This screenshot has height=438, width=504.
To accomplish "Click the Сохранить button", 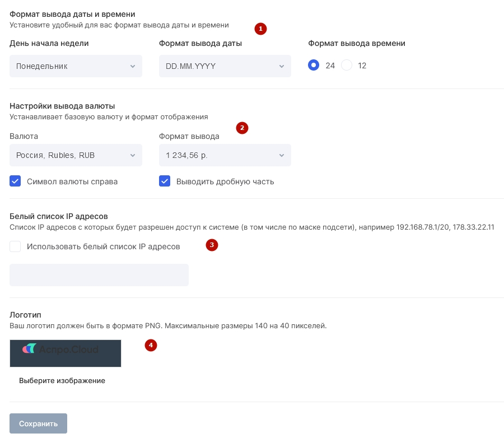I will [38, 423].
